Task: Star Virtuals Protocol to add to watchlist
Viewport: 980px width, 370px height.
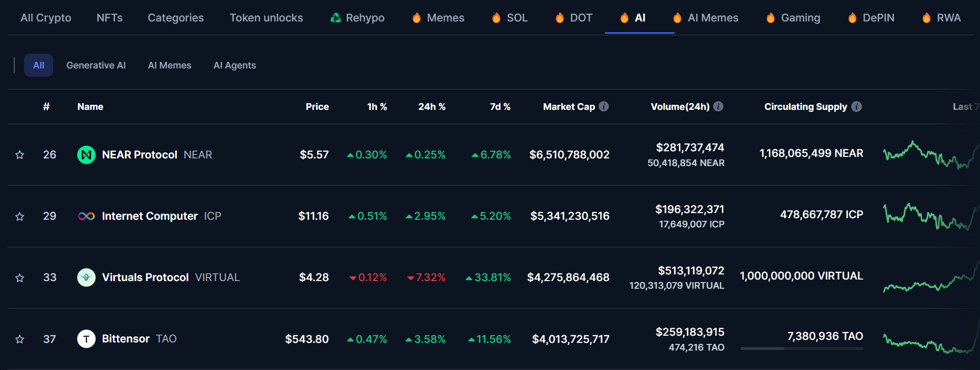Action: tap(20, 277)
